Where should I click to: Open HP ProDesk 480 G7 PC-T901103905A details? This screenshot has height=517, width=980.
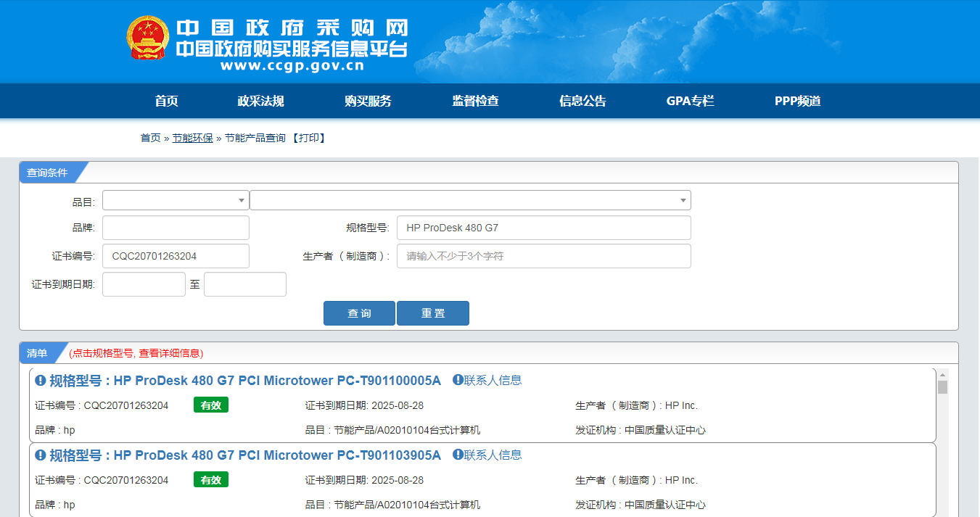(245, 455)
